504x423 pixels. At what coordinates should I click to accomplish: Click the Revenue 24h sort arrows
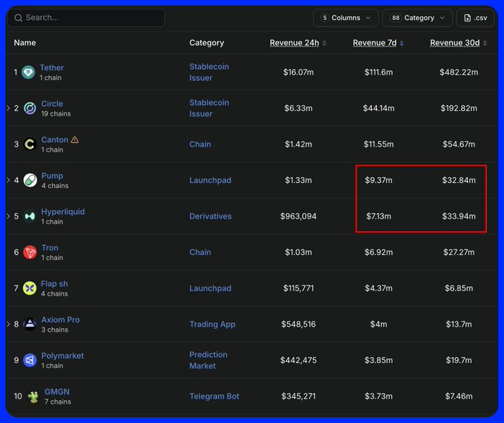pos(325,43)
